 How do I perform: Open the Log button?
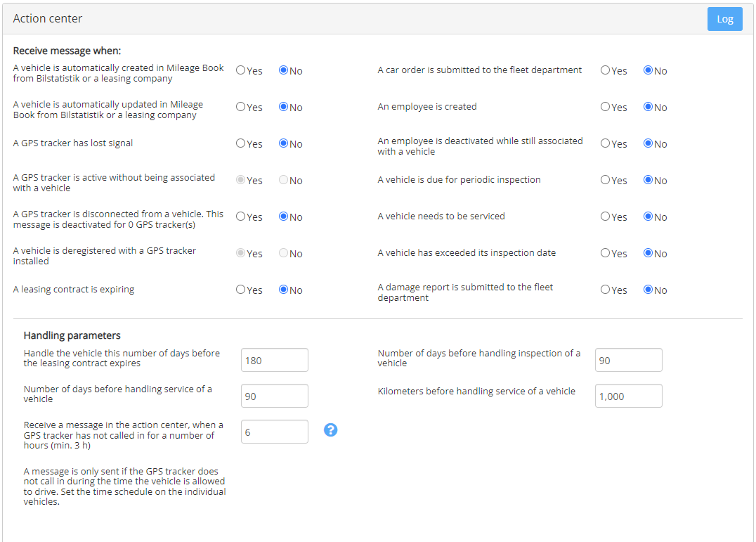click(x=724, y=19)
